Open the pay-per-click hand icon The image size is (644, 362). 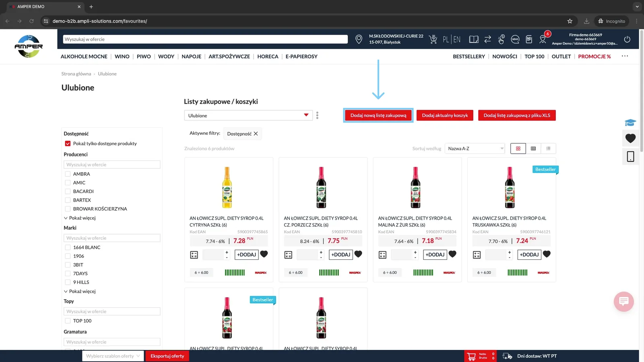point(501,39)
